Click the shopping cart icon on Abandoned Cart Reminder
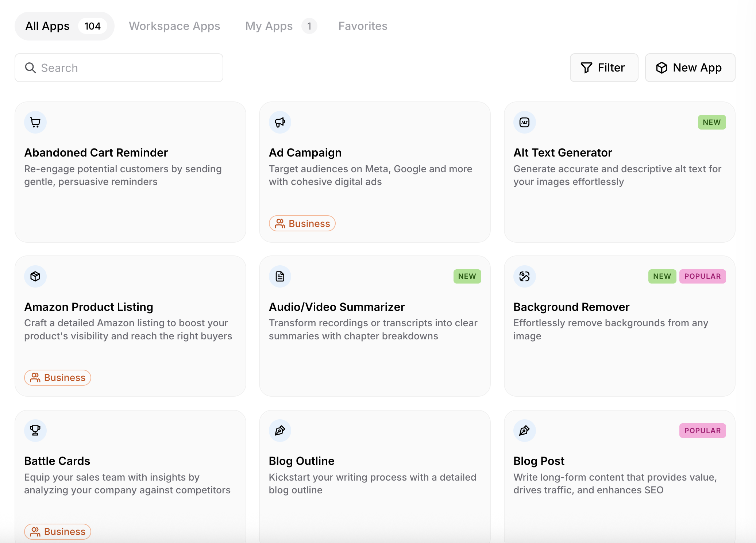The image size is (756, 543). click(35, 122)
